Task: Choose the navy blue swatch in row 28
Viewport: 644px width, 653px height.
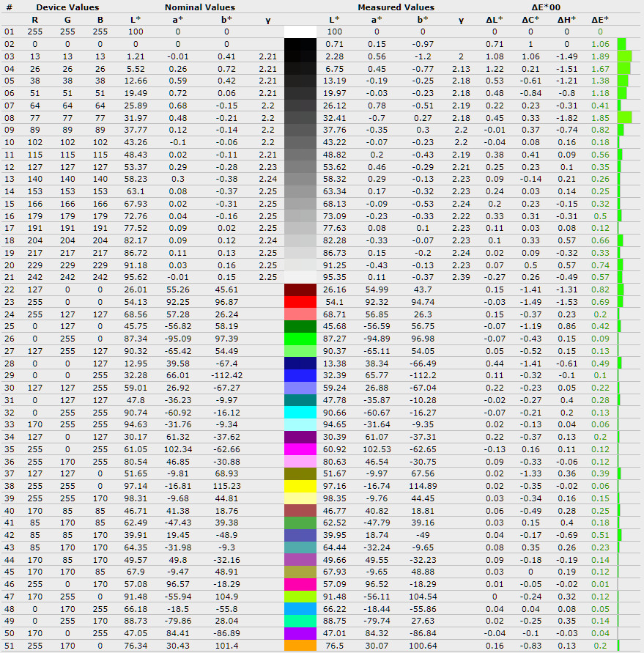Action: (300, 364)
